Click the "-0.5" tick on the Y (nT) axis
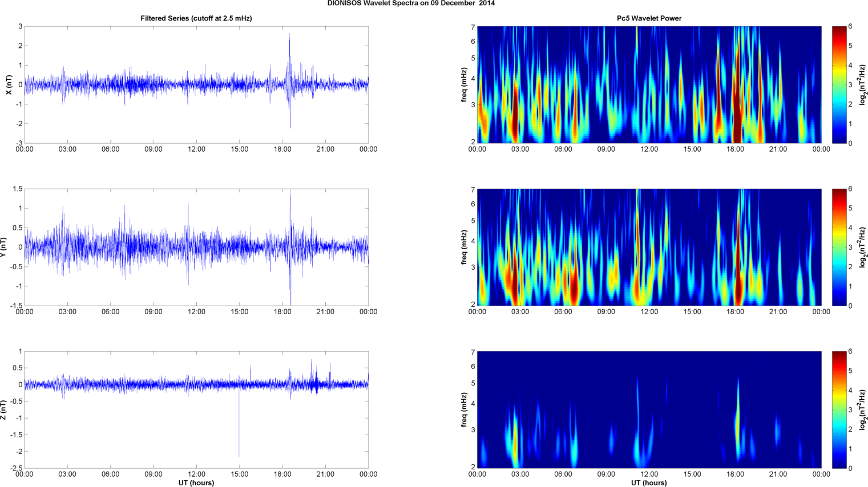Screen dimensions: 868x487 [17, 267]
